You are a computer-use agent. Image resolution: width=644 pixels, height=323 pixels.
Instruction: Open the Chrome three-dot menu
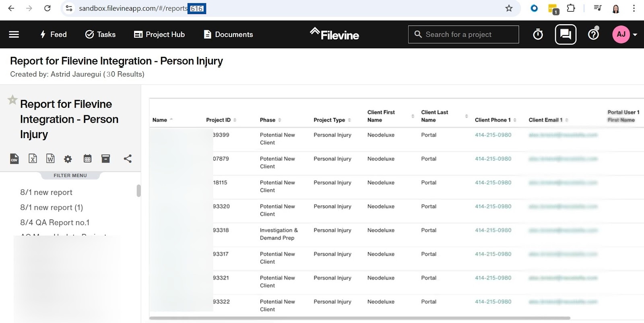point(634,8)
